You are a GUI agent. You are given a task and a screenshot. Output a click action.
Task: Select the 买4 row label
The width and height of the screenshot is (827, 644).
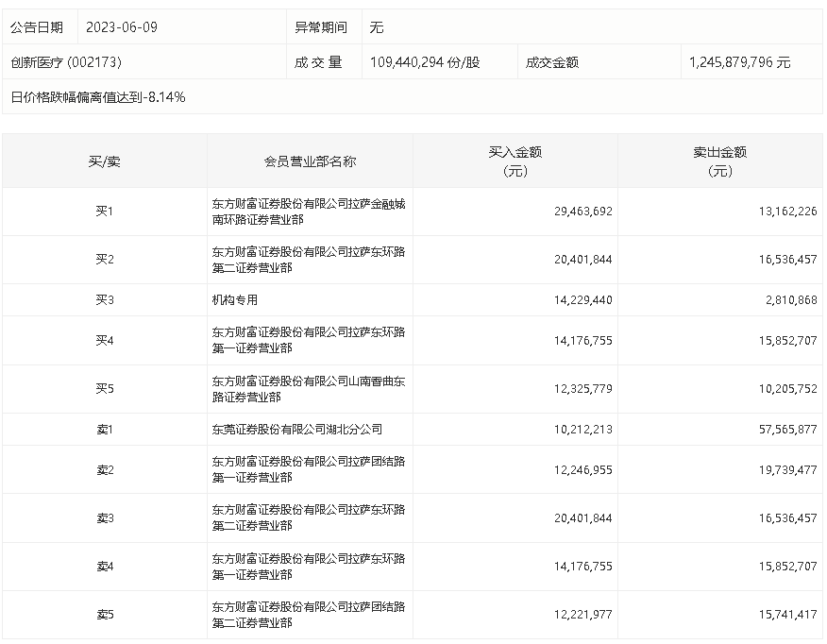(105, 339)
